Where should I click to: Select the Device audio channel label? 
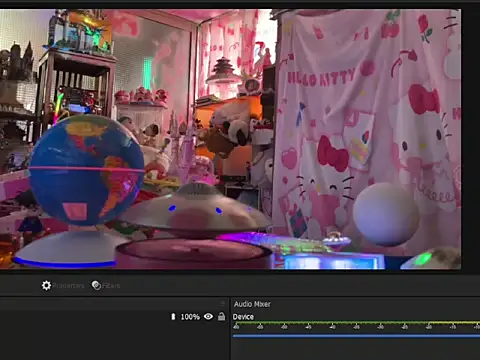point(243,317)
